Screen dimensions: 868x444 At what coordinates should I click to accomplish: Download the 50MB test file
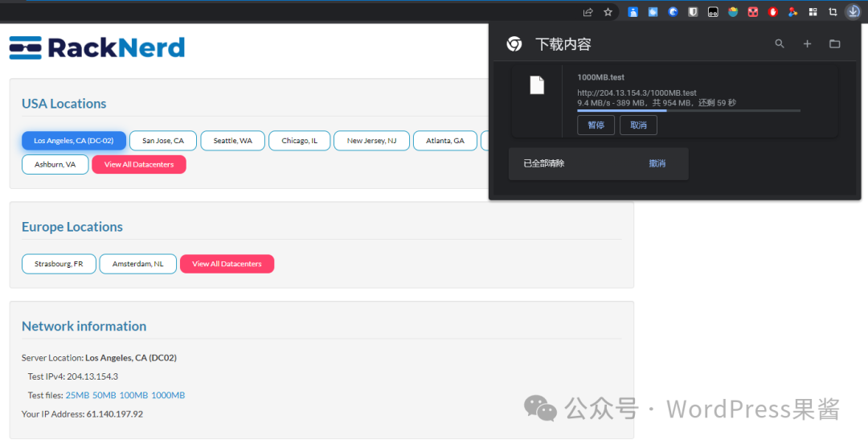104,395
